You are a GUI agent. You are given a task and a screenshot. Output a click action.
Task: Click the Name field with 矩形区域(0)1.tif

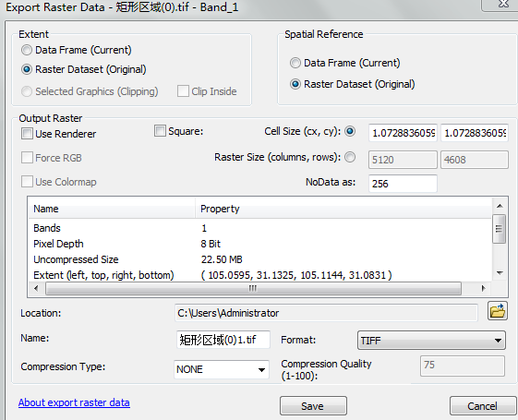(223, 340)
